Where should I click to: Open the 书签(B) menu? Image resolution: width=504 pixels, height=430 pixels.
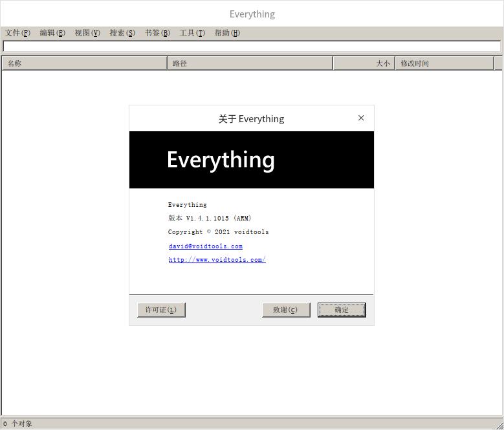[157, 33]
